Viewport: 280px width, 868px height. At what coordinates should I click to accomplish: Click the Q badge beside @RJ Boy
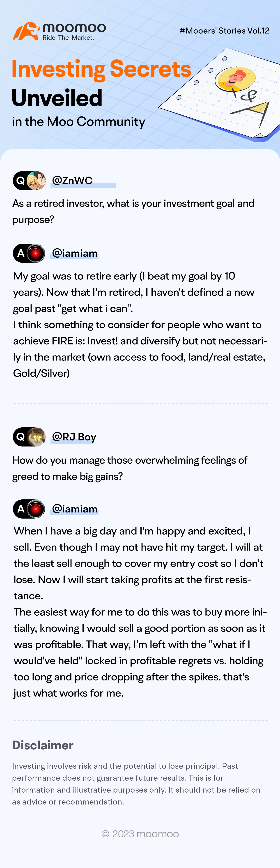pos(21,437)
